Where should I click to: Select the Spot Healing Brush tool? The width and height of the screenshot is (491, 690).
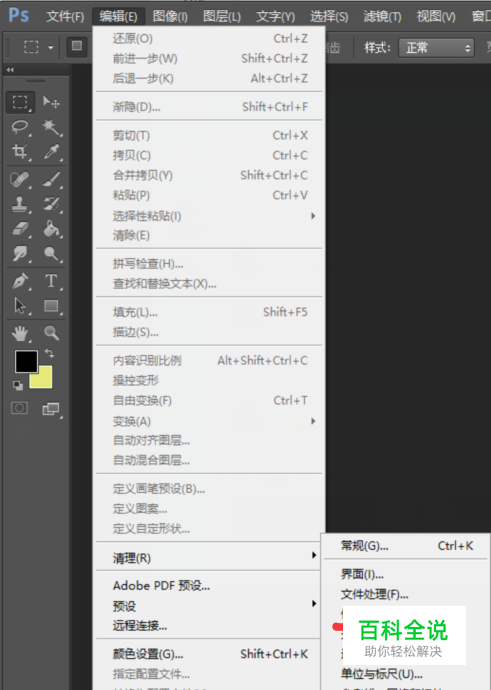pyautogui.click(x=20, y=179)
